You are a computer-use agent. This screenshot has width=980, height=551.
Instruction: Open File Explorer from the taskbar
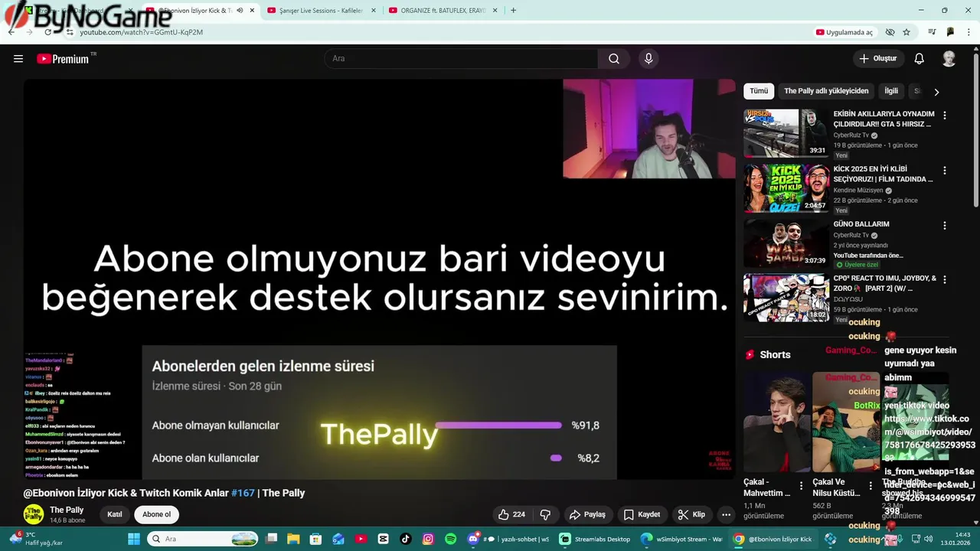click(293, 539)
